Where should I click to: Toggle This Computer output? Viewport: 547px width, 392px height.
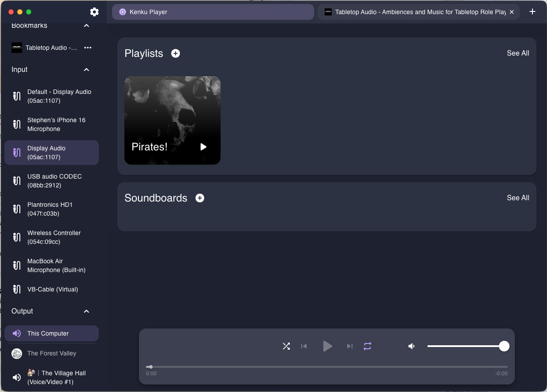(x=52, y=333)
